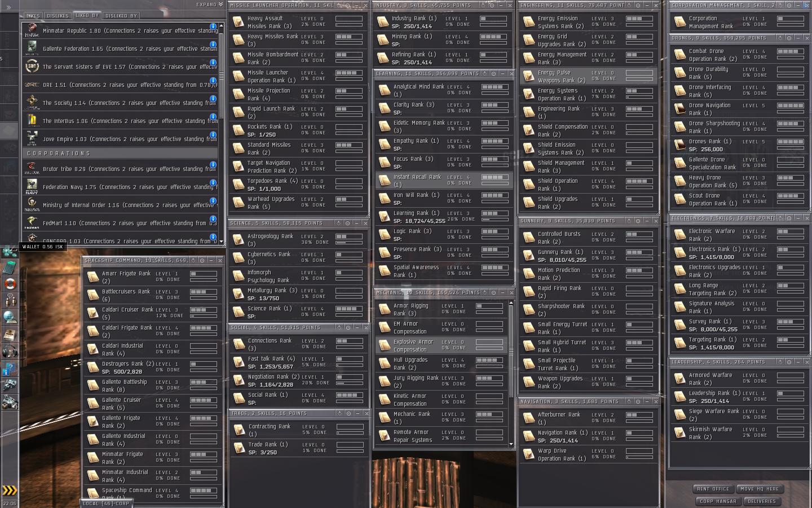
Task: Click the Wallet 0.56 ISK label
Action: pyautogui.click(x=43, y=247)
